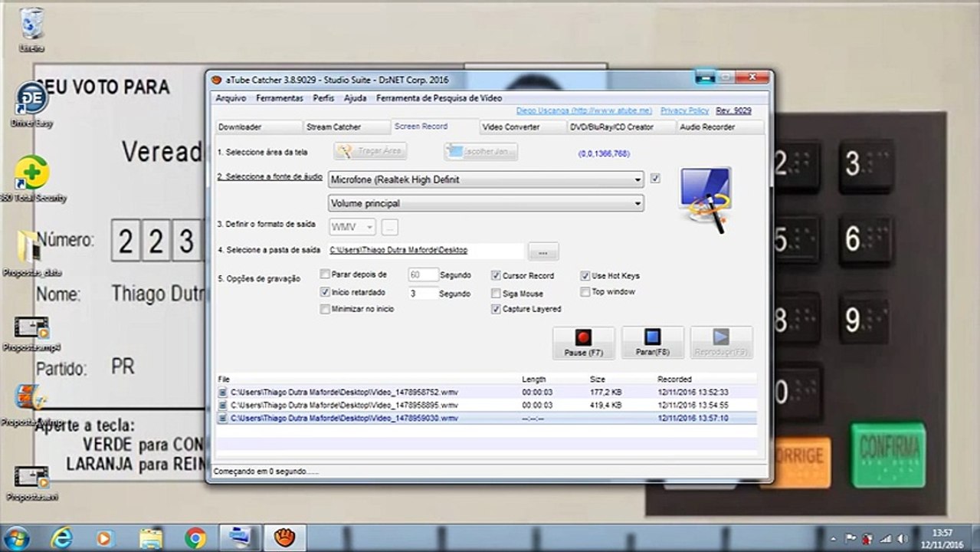Open Diego Uscanga atube.me link
This screenshot has height=552, width=980.
(584, 110)
